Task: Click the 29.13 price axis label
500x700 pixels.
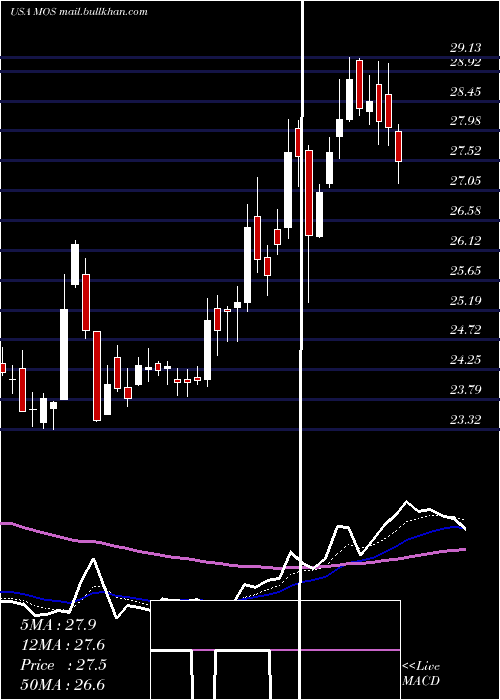Action: point(466,48)
